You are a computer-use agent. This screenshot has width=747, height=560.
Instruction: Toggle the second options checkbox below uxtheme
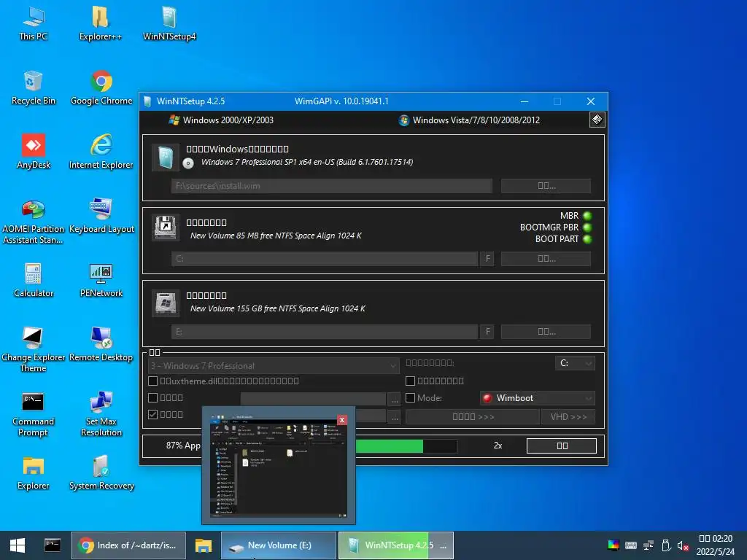tap(153, 397)
